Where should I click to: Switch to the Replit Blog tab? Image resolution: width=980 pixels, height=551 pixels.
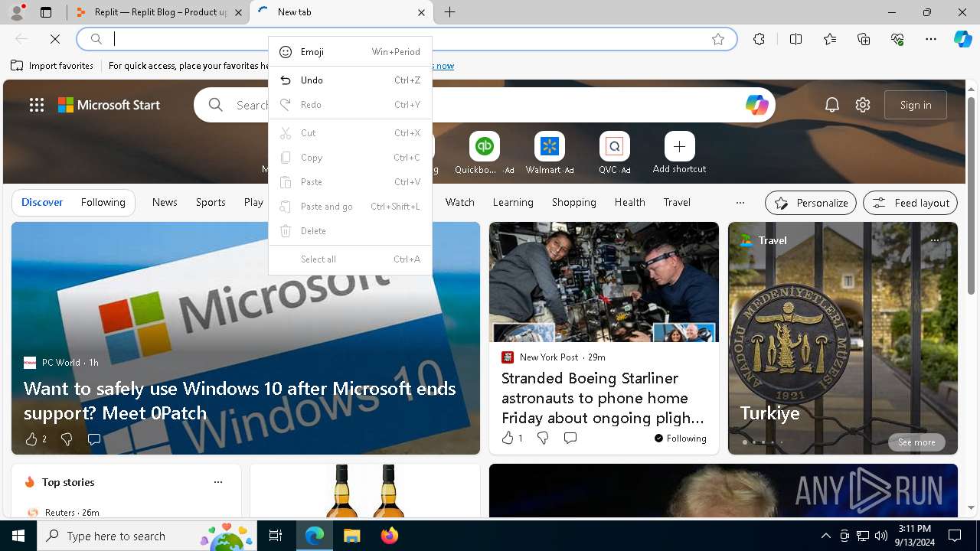coord(161,12)
